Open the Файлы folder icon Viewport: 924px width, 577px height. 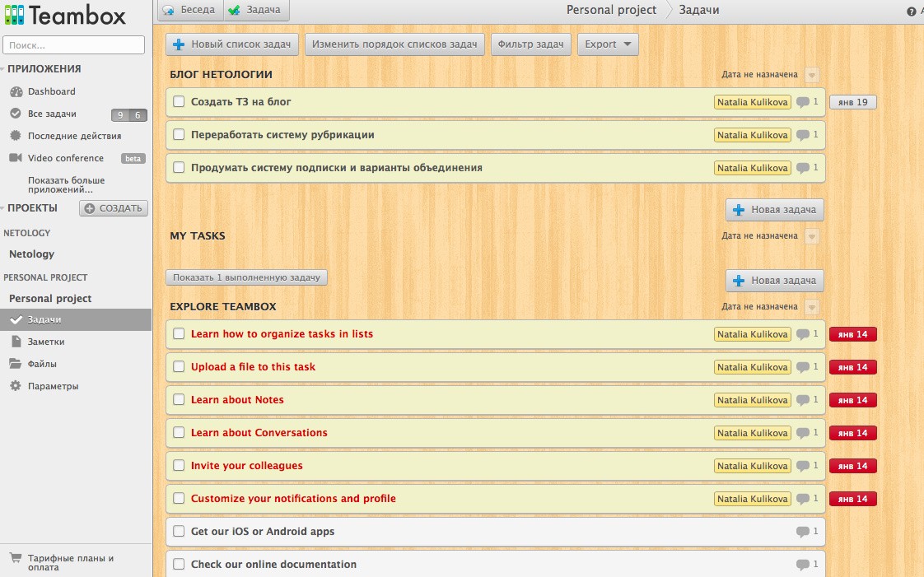[x=16, y=364]
